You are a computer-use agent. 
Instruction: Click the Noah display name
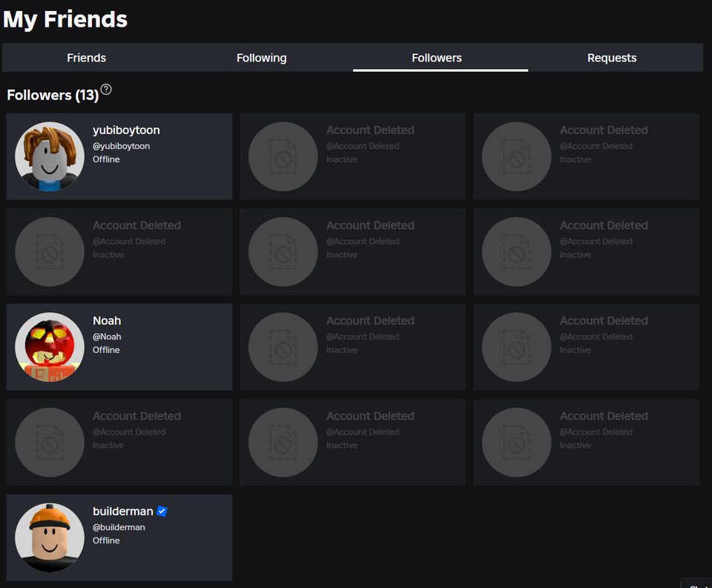107,321
